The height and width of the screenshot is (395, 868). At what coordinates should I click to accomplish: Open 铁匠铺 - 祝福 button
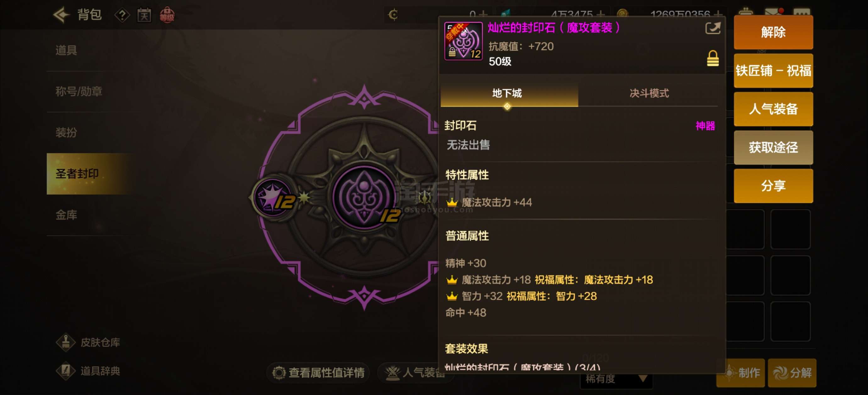coord(773,71)
